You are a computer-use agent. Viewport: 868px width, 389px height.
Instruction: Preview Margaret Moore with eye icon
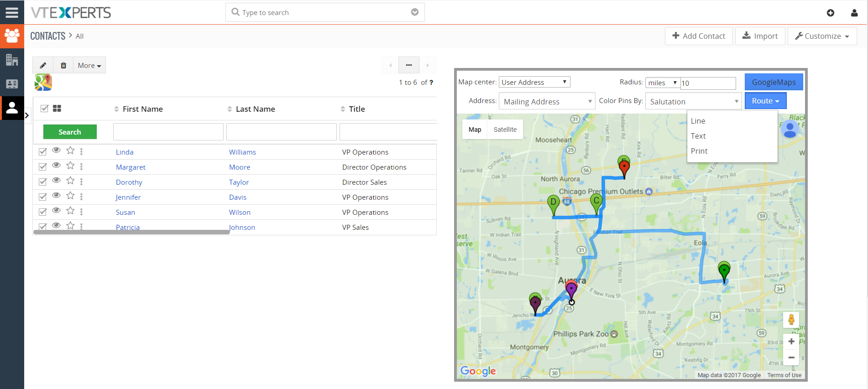point(56,165)
